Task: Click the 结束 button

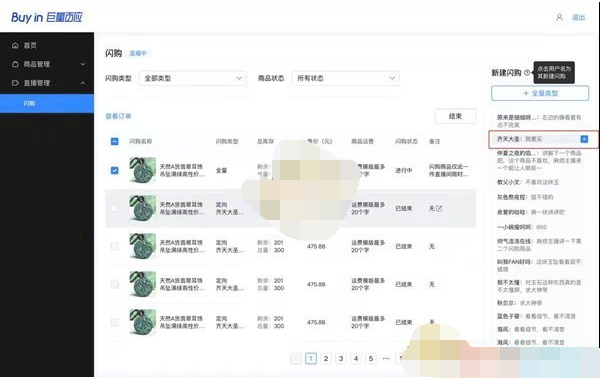Action: (x=455, y=116)
